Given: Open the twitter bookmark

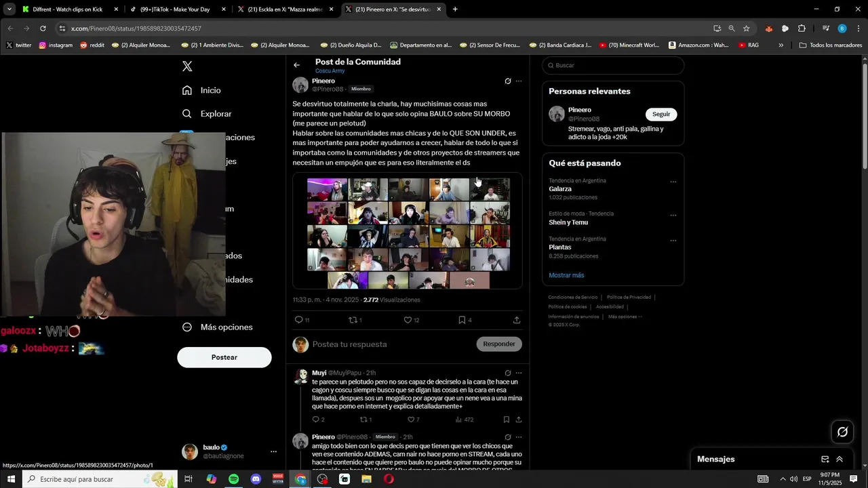Looking at the screenshot, I should pos(18,45).
